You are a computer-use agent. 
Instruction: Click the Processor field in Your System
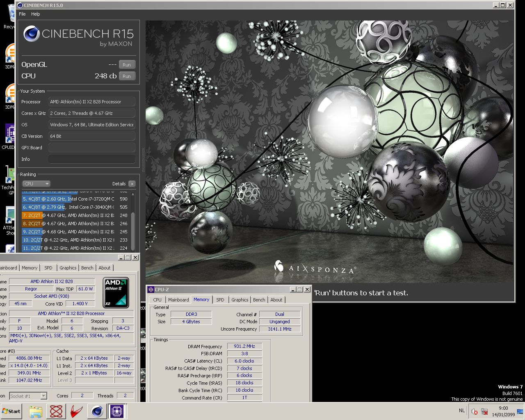pyautogui.click(x=92, y=102)
